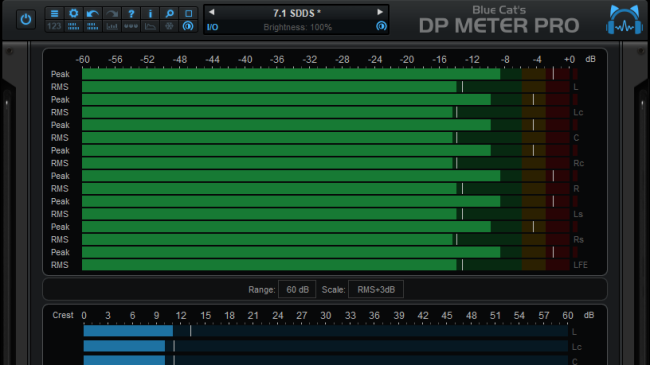This screenshot has height=365, width=650.
Task: Click the LFE channel Peak meter bar
Action: click(x=326, y=252)
